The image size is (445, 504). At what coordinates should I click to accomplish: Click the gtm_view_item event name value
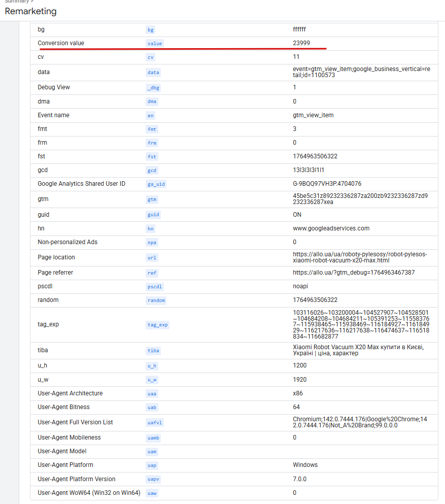tap(313, 115)
